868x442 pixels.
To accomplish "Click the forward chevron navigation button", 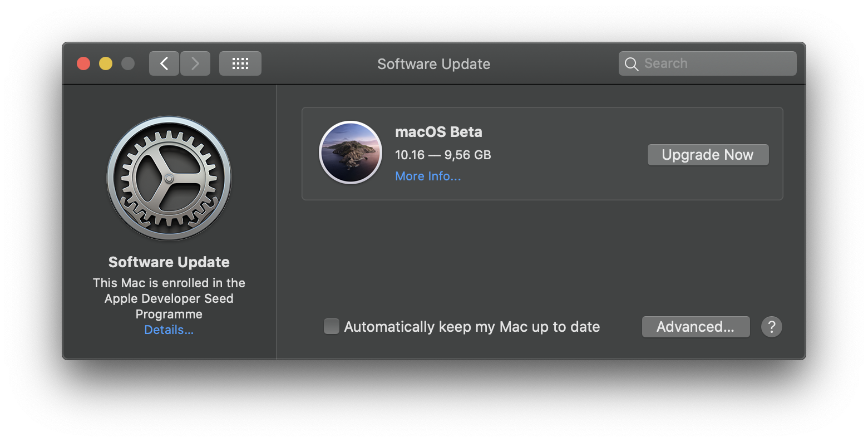I will [195, 63].
